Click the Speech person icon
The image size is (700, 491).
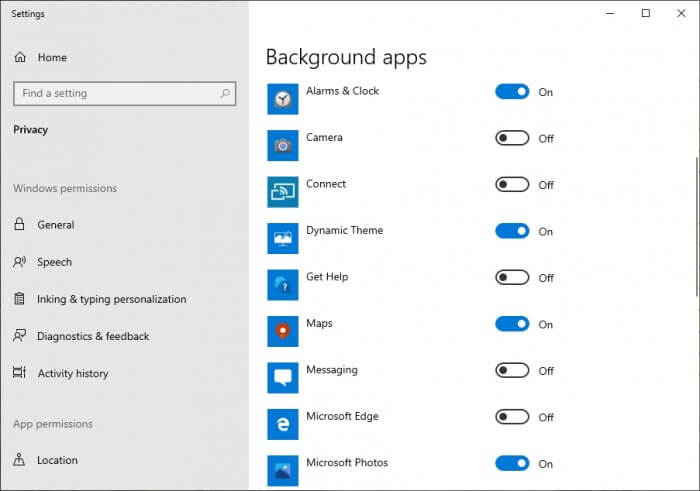[x=20, y=262]
